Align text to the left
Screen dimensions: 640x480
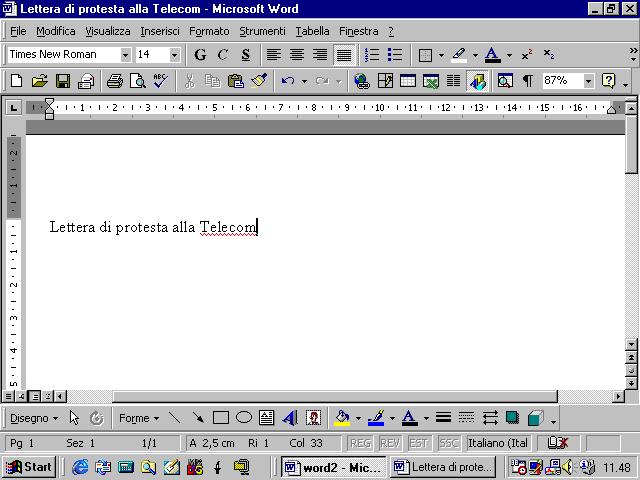coord(274,54)
